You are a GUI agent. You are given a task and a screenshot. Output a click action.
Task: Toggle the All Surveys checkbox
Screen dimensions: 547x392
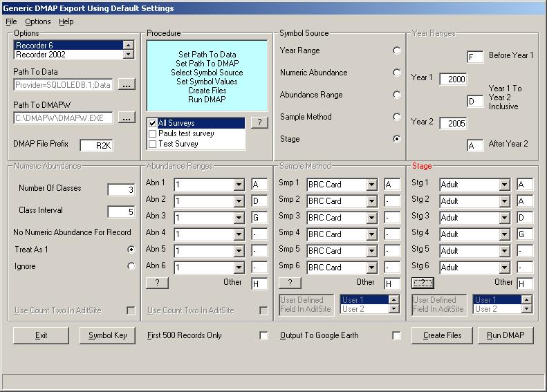tap(152, 123)
